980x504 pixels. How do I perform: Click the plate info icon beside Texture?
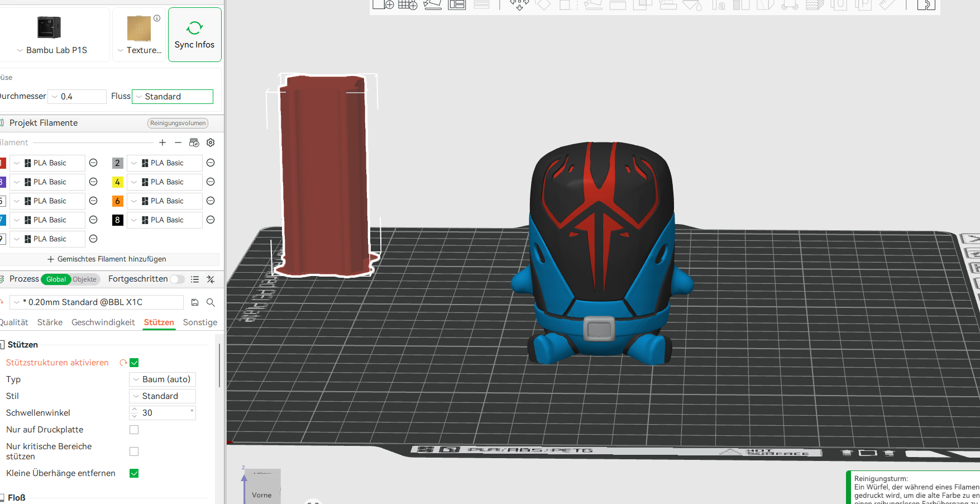(157, 18)
